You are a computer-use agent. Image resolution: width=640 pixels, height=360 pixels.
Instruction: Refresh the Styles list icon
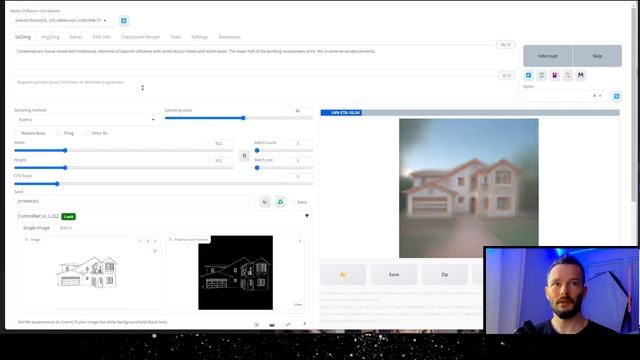pos(616,96)
